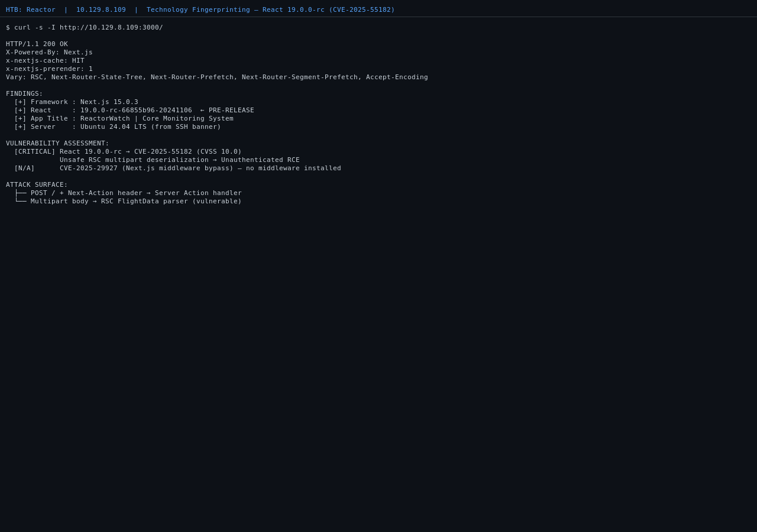Viewport: 757px width, 532px height.
Task: Click the curl -s -I command line
Action: pyautogui.click(x=85, y=27)
